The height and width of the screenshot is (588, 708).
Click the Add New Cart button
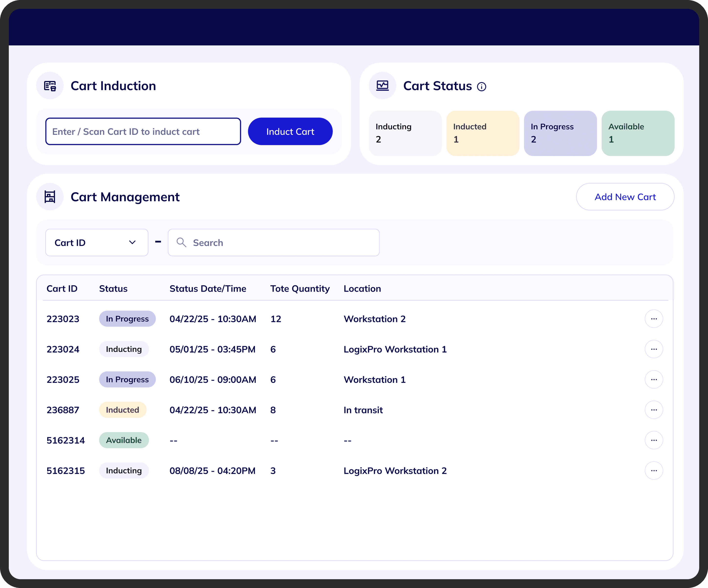point(625,197)
